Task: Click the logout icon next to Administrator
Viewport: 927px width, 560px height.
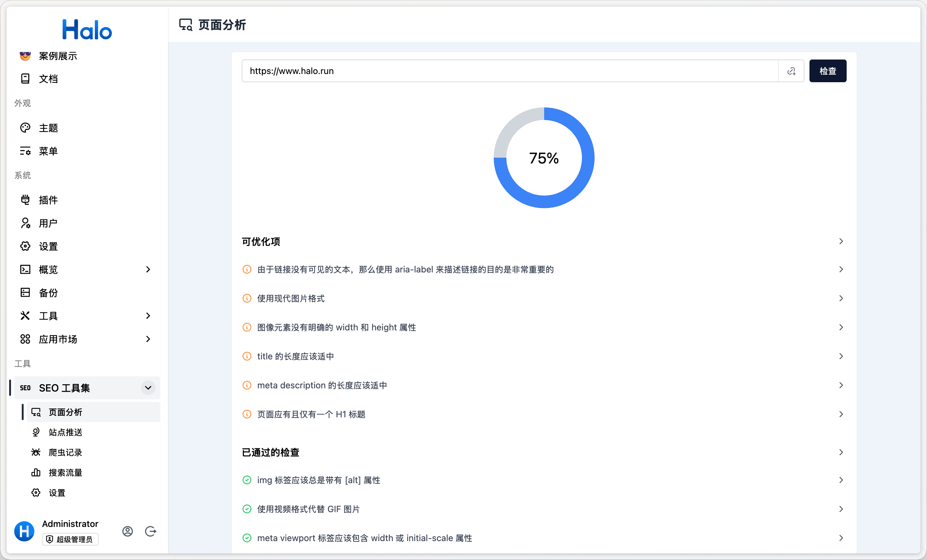Action: [151, 531]
